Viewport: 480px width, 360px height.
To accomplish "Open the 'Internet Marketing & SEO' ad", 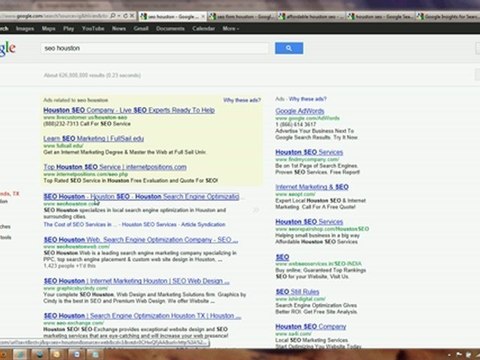I will click(312, 187).
